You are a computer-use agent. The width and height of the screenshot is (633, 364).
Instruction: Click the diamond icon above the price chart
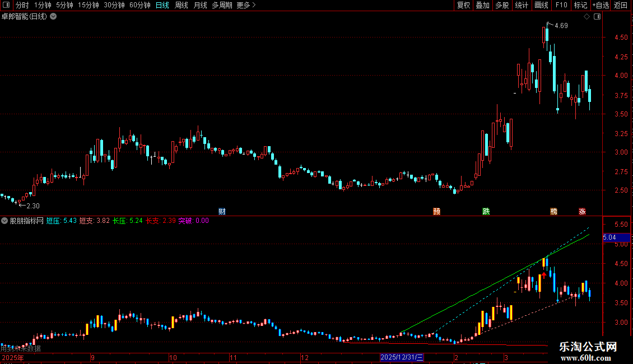tap(587, 17)
